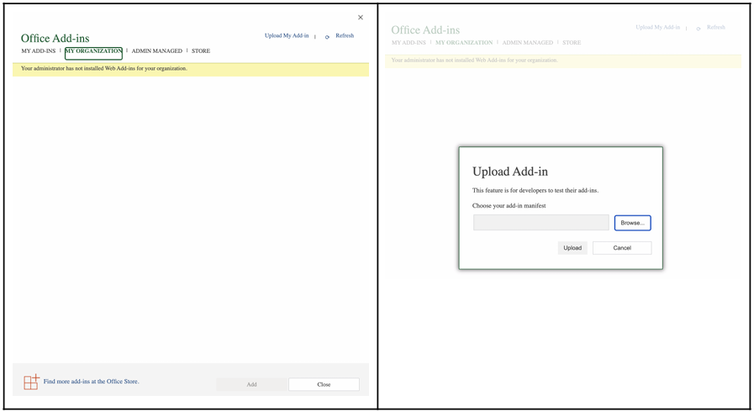Click the undimmed Refresh text link
This screenshot has width=754, height=412.
[344, 36]
